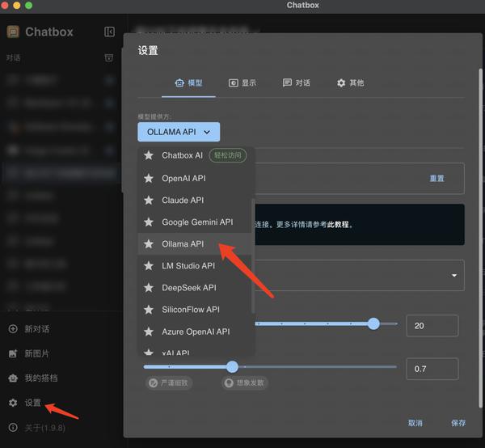The width and height of the screenshot is (485, 448).
Task: Click the 关于 info icon
Action: point(13,427)
